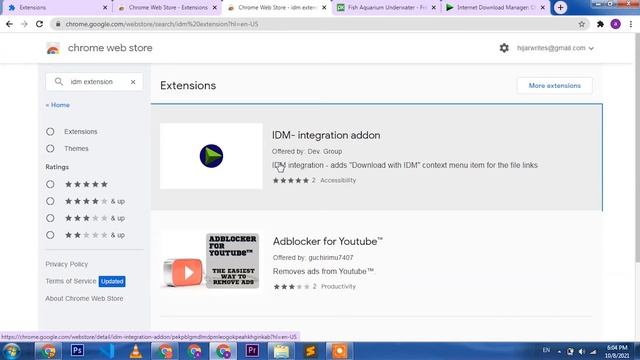Viewport: 640px width, 360px height.
Task: Switch to Chrome Web Store - Extensions tab
Action: (166, 7)
